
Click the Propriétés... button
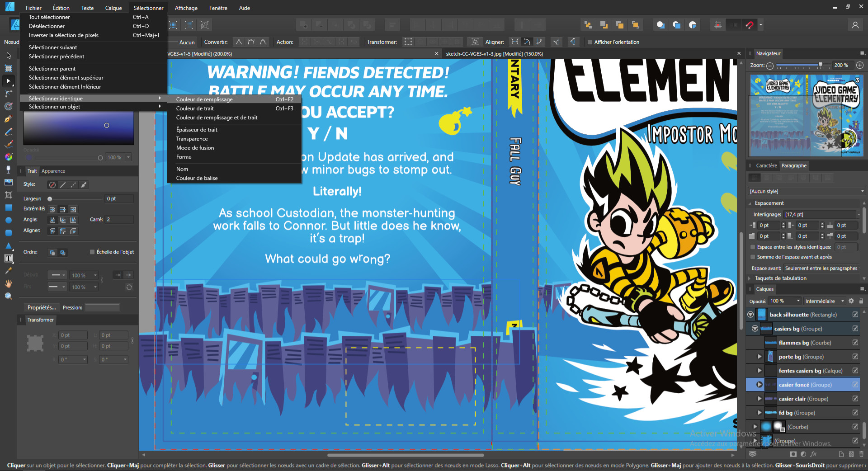pyautogui.click(x=42, y=307)
